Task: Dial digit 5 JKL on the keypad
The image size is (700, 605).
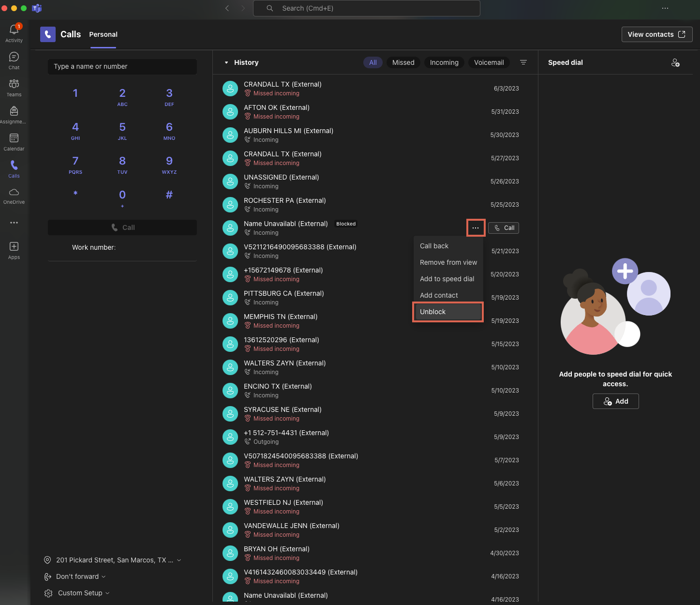Action: (122, 131)
